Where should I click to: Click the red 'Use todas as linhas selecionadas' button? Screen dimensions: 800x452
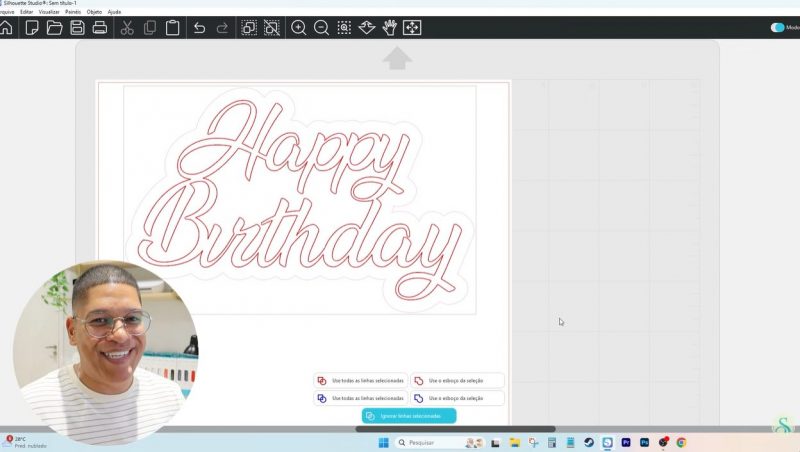pyautogui.click(x=361, y=381)
